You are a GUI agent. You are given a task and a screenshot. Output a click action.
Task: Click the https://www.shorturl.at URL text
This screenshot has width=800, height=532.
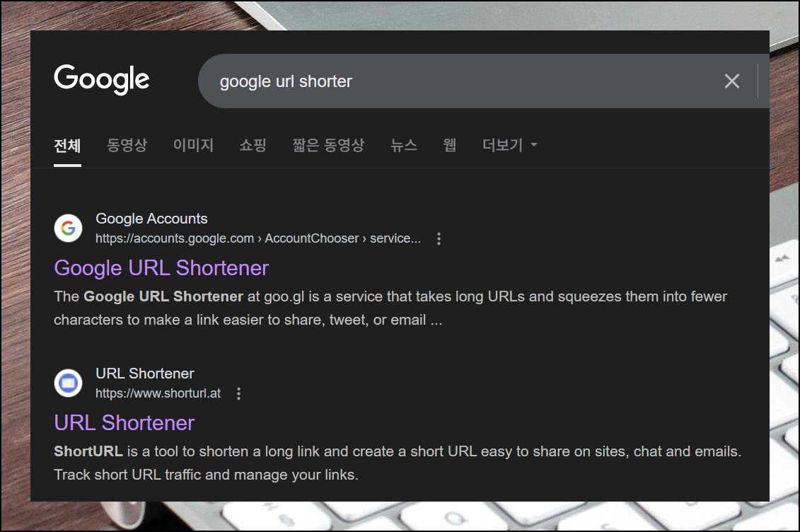pos(158,393)
